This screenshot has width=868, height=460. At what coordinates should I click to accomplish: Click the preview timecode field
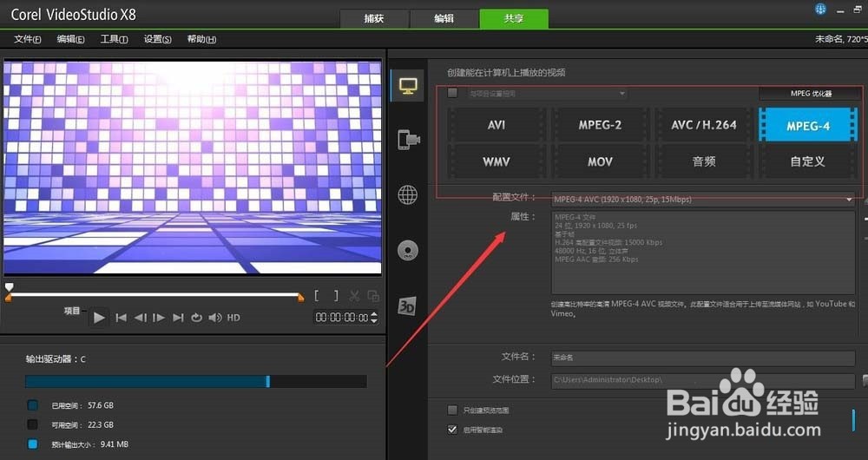(x=341, y=317)
